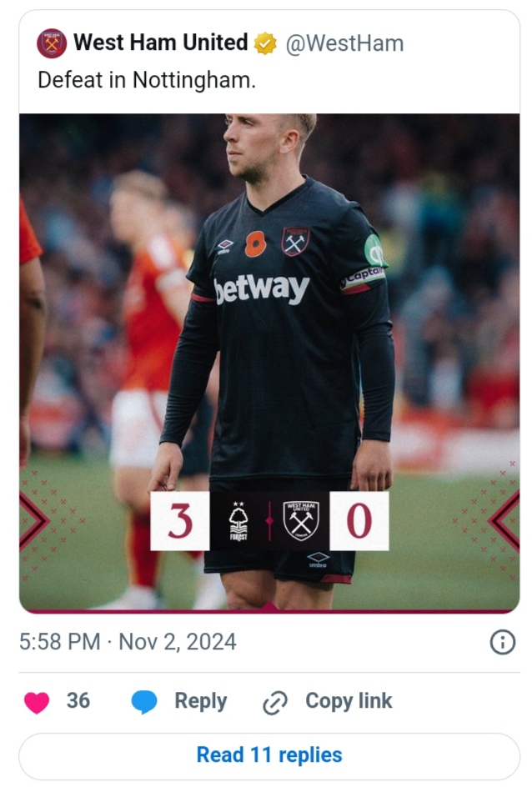This screenshot has height=797, width=532.
Task: Click the Nottingham Forest crest in the scoreline
Action: pyautogui.click(x=238, y=522)
